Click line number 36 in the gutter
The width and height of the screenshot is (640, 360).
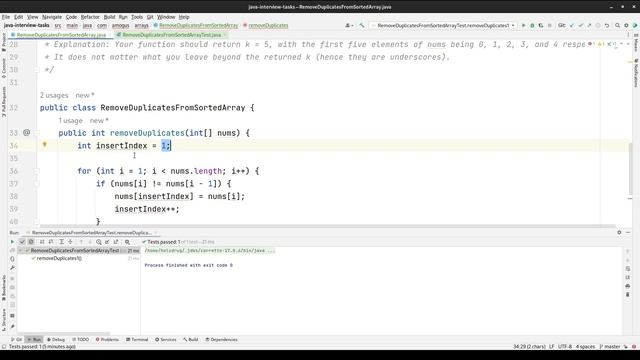13,171
